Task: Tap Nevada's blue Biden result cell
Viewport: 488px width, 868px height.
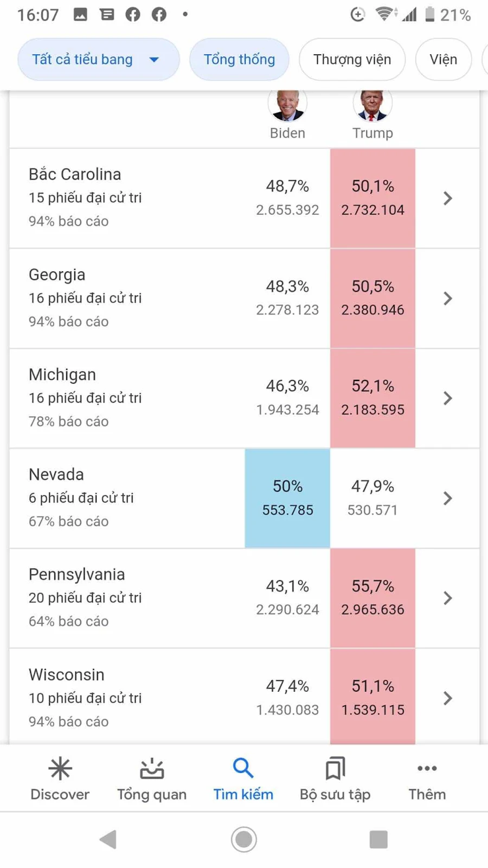Action: 287,498
